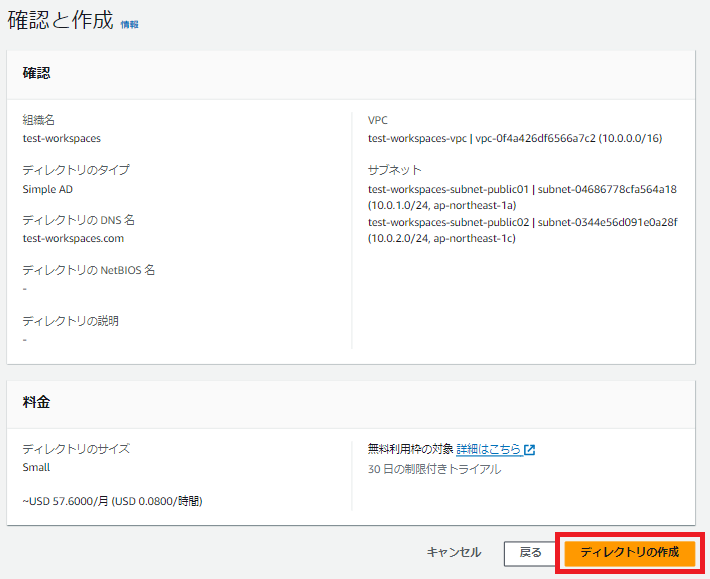The image size is (710, 579).
Task: Click the サブネット label
Action: click(x=394, y=170)
